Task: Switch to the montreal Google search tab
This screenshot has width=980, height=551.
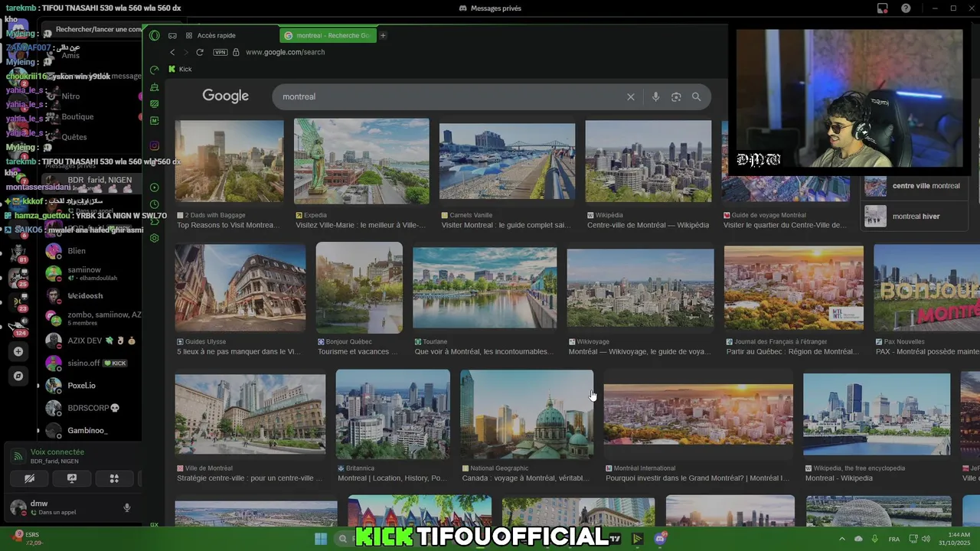Action: pos(328,35)
